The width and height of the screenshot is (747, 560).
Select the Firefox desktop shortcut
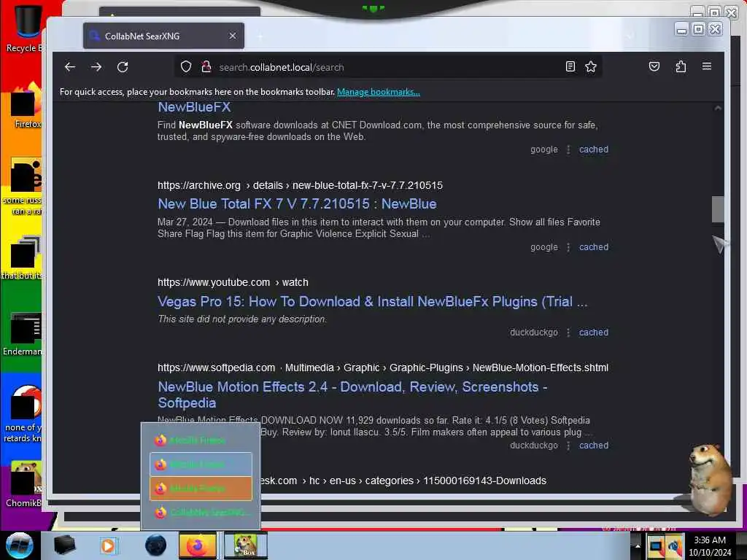25,106
